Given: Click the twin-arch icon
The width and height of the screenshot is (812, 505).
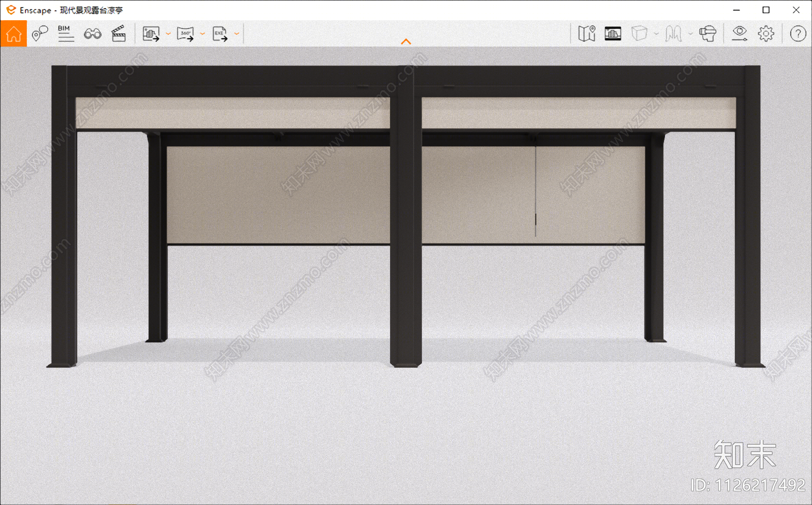Looking at the screenshot, I should click(x=673, y=33).
